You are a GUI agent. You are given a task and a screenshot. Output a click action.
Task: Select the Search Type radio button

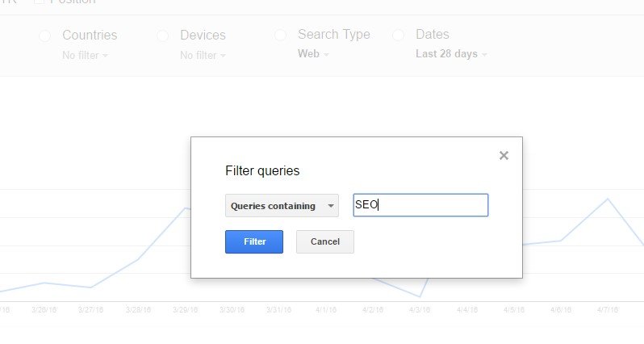coord(281,36)
